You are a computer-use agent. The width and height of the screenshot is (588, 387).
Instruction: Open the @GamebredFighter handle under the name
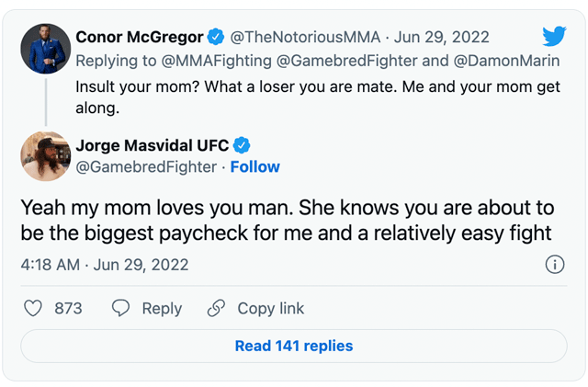(146, 167)
